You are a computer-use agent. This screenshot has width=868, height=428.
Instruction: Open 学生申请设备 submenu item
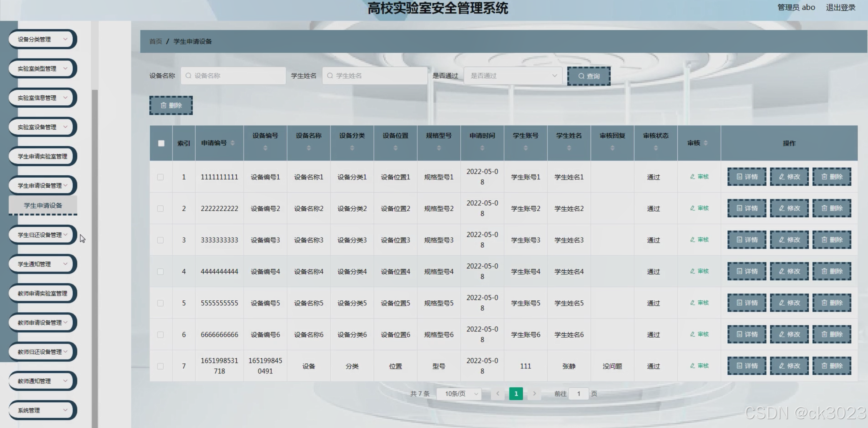pyautogui.click(x=43, y=205)
